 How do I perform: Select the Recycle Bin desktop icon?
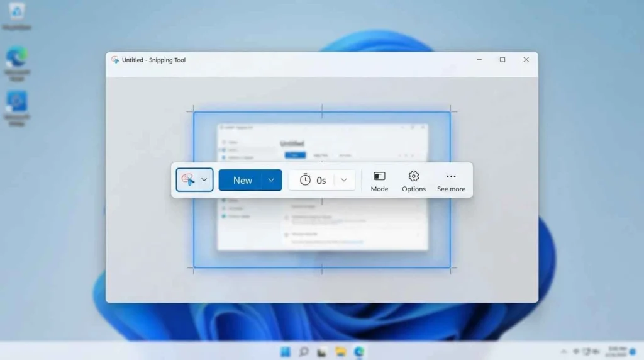16,16
